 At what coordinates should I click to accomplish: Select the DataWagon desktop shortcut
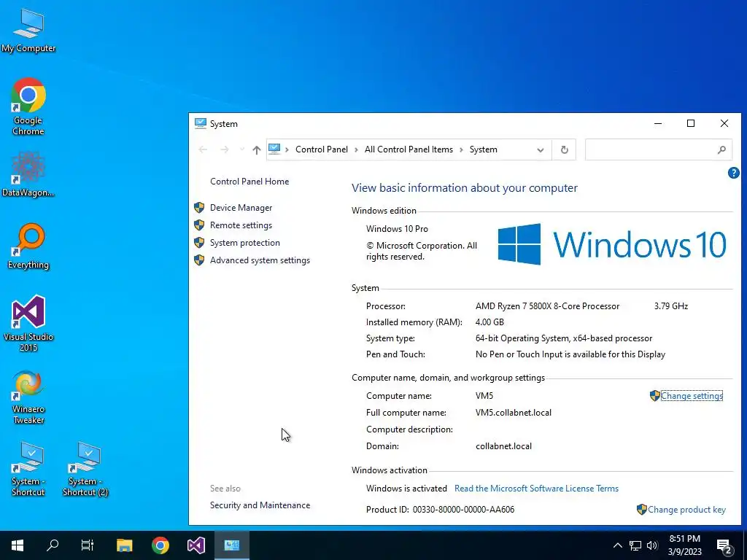click(x=28, y=174)
